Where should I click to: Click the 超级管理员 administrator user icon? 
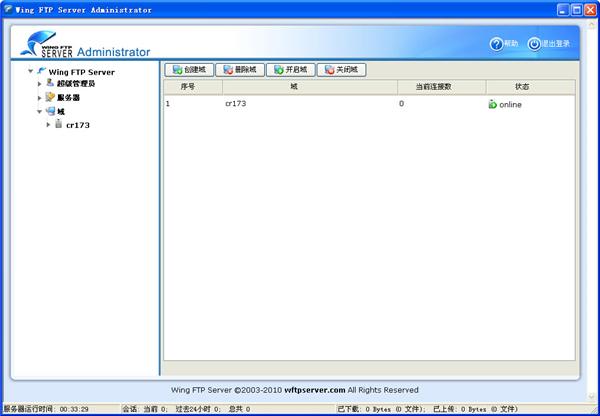pos(50,83)
